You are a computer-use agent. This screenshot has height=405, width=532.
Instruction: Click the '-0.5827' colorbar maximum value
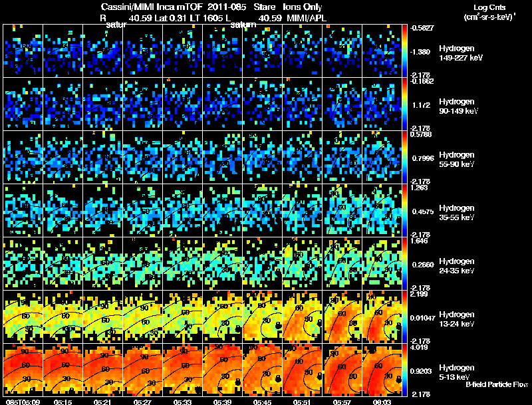coord(422,28)
